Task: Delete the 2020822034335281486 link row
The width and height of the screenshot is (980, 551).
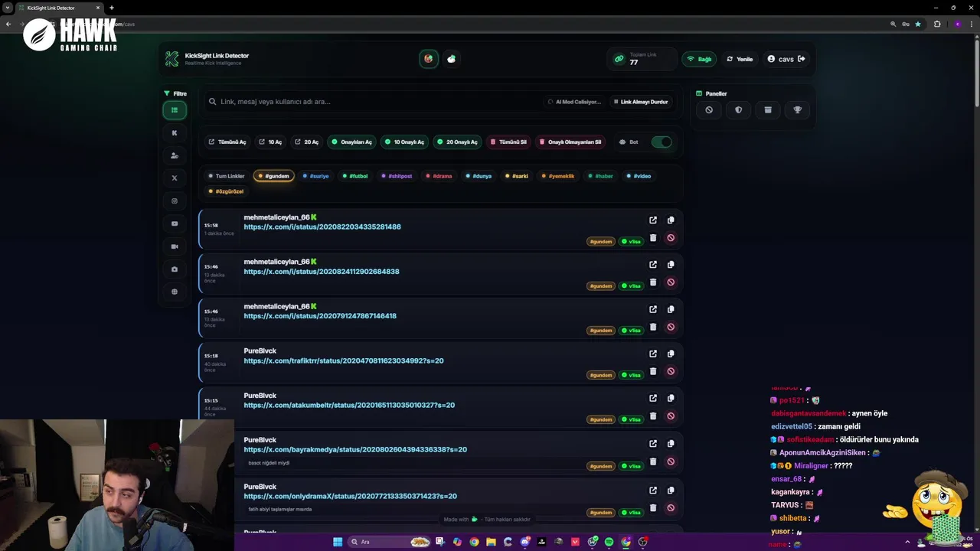Action: point(653,238)
